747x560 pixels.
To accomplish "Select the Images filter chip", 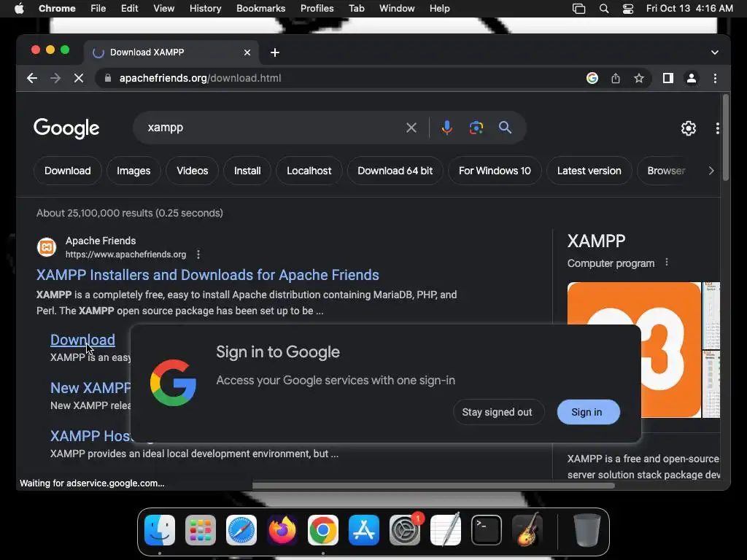I will tap(133, 171).
